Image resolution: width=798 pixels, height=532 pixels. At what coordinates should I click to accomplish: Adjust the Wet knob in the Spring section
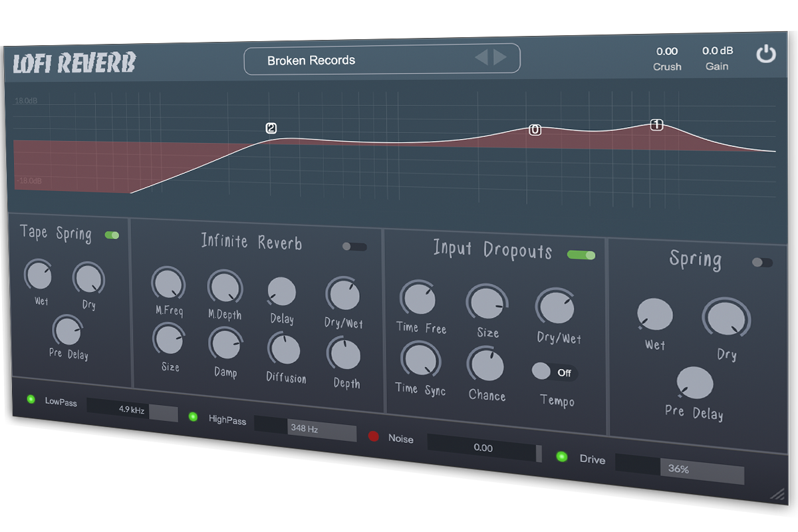(x=654, y=315)
